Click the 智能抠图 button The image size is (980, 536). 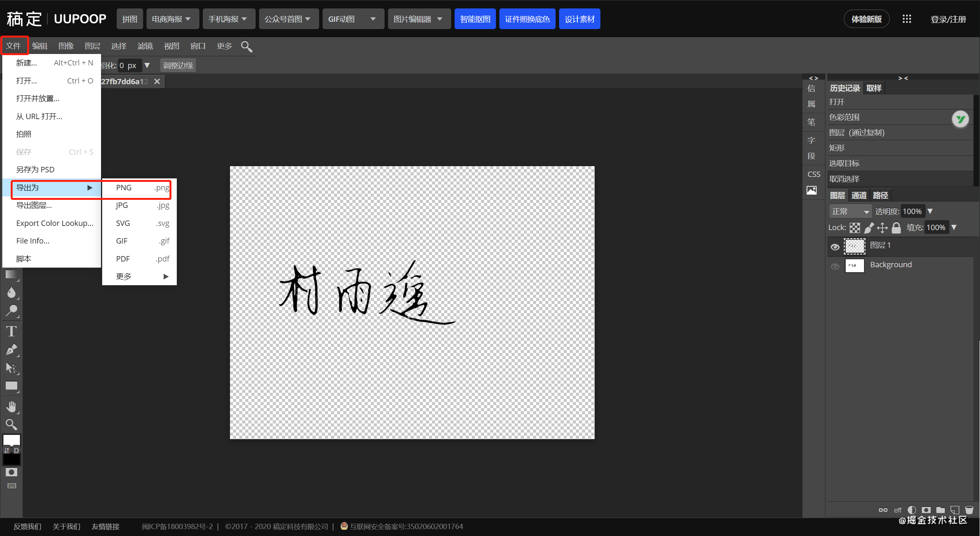pos(475,19)
